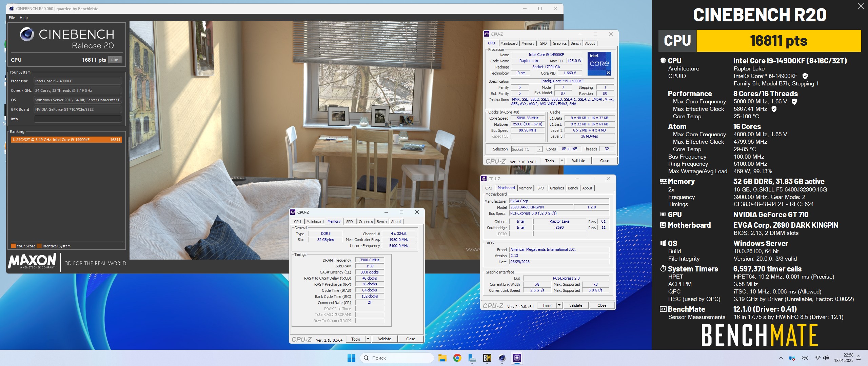This screenshot has width=868, height=366.
Task: Expand Tools dropdown arrow in CPU-Z CPU window
Action: pyautogui.click(x=562, y=161)
